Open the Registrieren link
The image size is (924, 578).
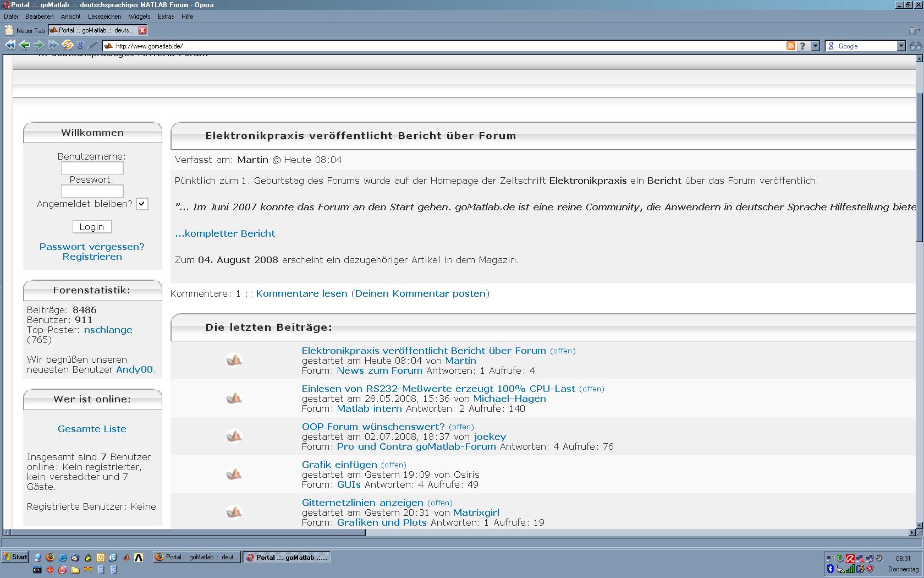coord(92,257)
